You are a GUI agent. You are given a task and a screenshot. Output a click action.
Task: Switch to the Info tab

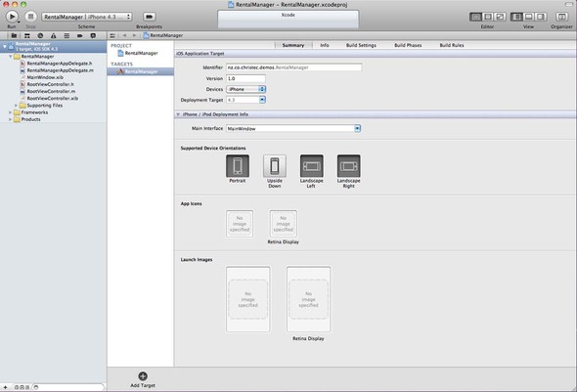[325, 45]
